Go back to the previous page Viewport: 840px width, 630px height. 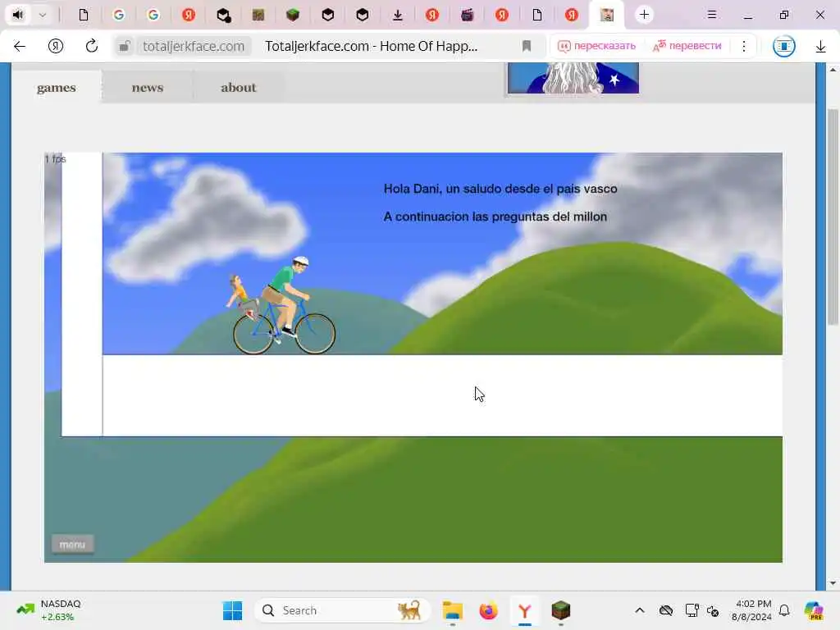coord(20,46)
